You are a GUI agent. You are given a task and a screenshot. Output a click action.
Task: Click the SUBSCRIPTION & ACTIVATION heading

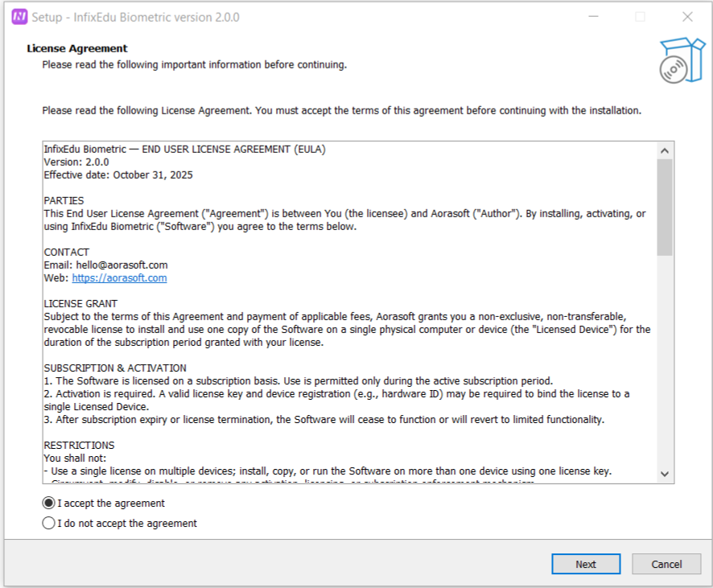pos(115,368)
